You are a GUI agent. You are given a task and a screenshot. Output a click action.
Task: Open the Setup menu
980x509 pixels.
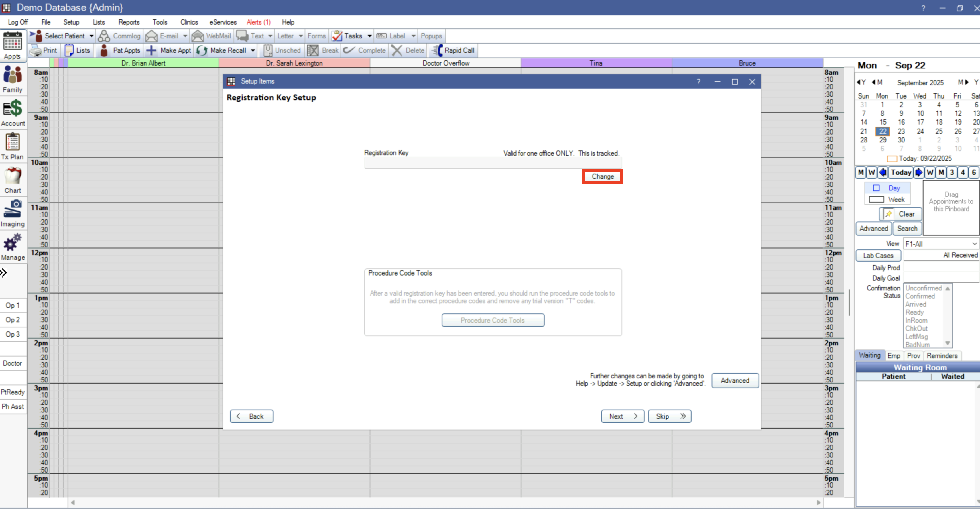(x=71, y=22)
